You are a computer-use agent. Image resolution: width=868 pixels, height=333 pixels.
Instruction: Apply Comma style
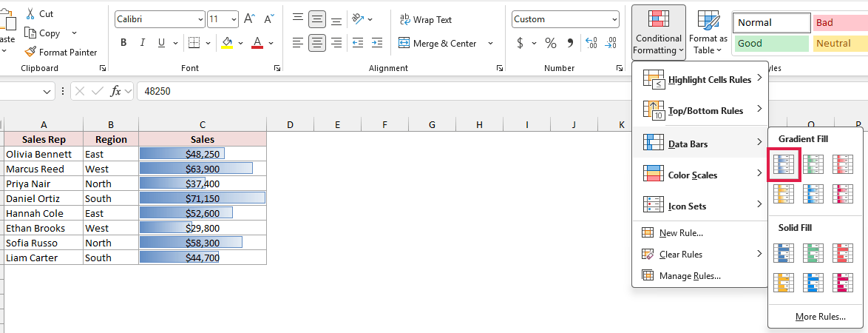(569, 43)
